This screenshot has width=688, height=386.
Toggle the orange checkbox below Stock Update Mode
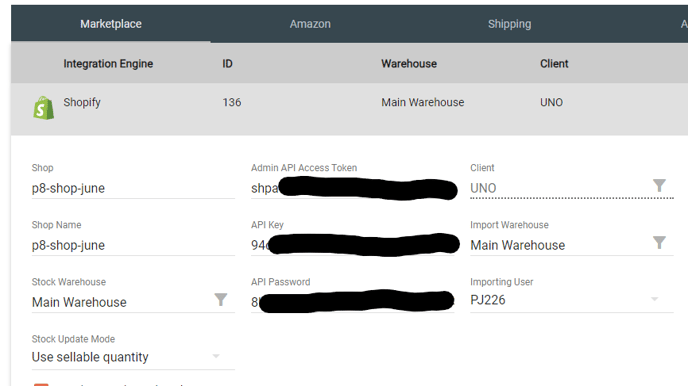tap(41, 384)
